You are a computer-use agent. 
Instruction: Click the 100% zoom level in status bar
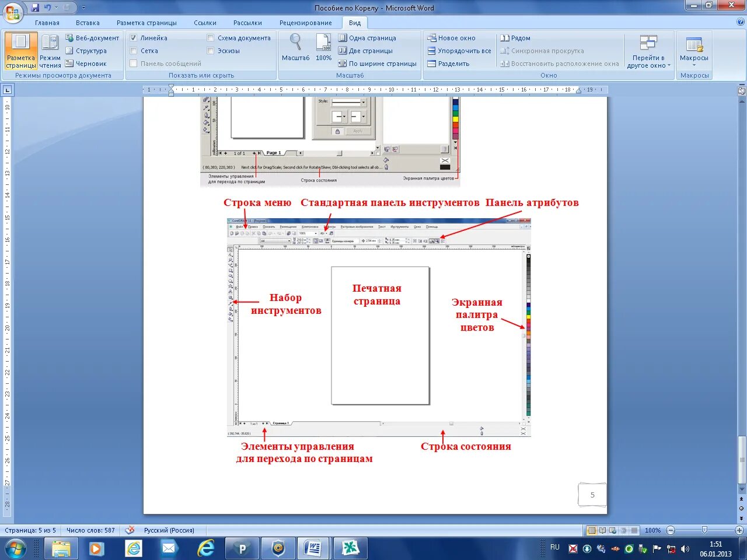click(652, 530)
